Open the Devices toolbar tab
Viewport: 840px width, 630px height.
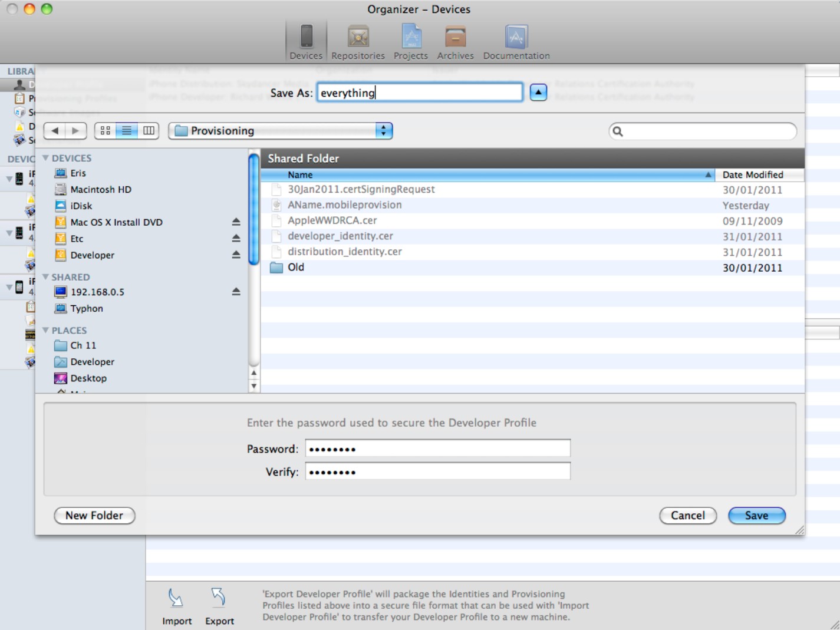(306, 42)
